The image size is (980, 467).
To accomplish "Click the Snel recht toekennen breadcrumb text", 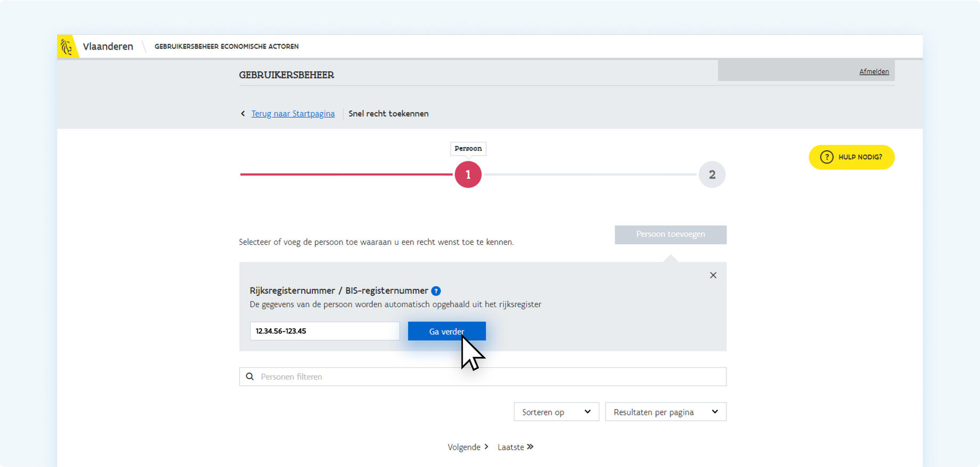I will point(388,113).
